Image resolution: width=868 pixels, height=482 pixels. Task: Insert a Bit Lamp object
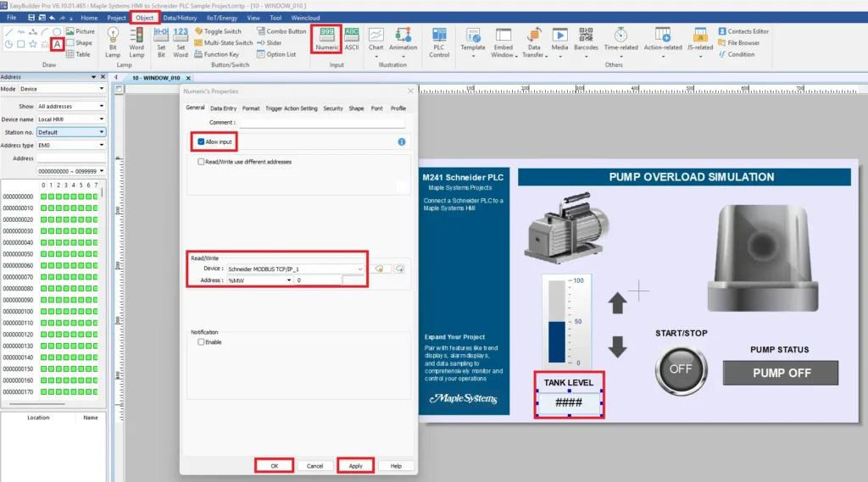(113, 42)
